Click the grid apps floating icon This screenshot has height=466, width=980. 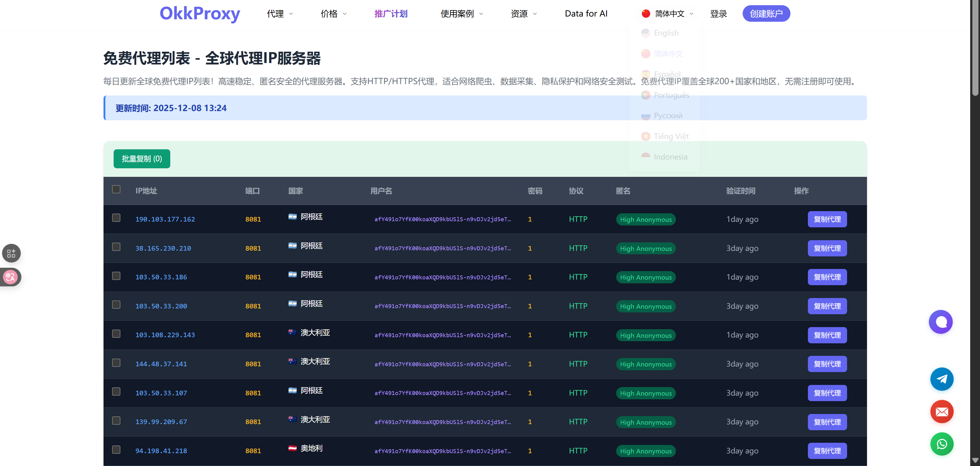point(11,253)
